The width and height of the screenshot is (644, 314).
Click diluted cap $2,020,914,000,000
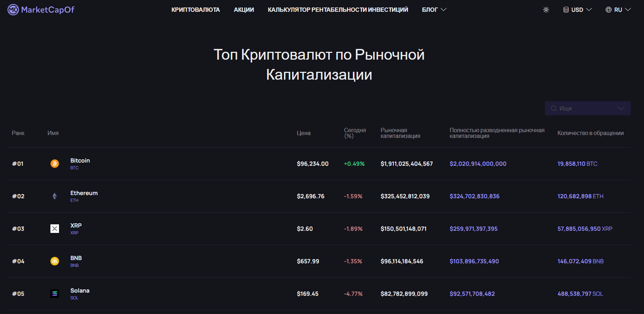(x=478, y=164)
